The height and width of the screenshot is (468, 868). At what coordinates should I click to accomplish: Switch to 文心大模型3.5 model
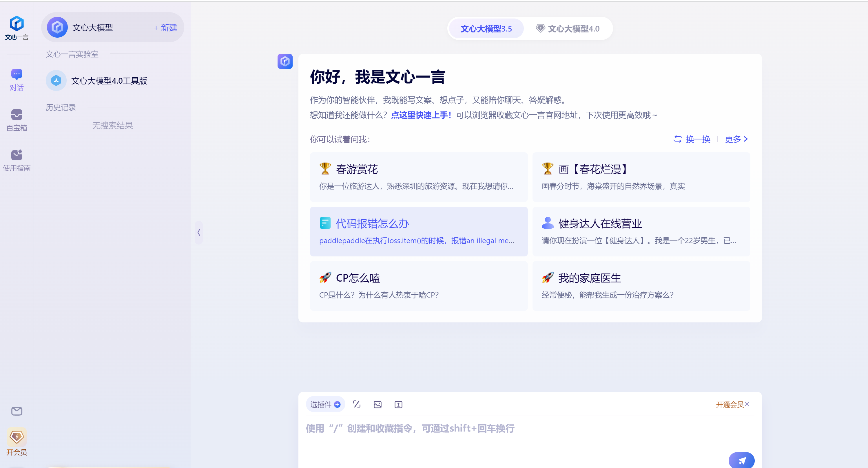(x=486, y=29)
